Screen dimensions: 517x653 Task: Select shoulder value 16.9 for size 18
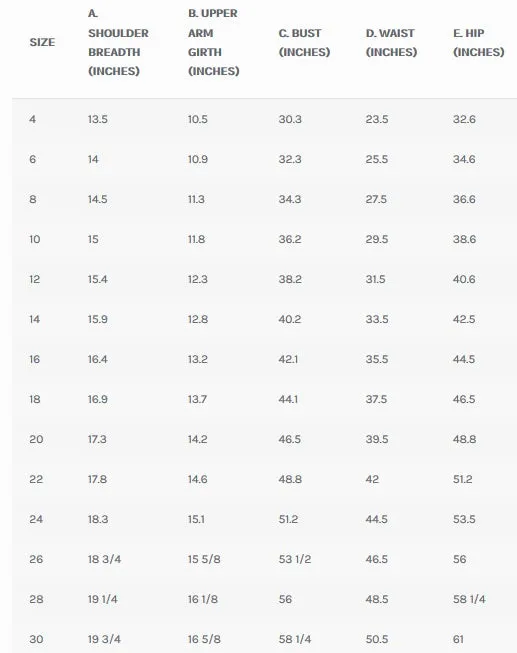[97, 399]
